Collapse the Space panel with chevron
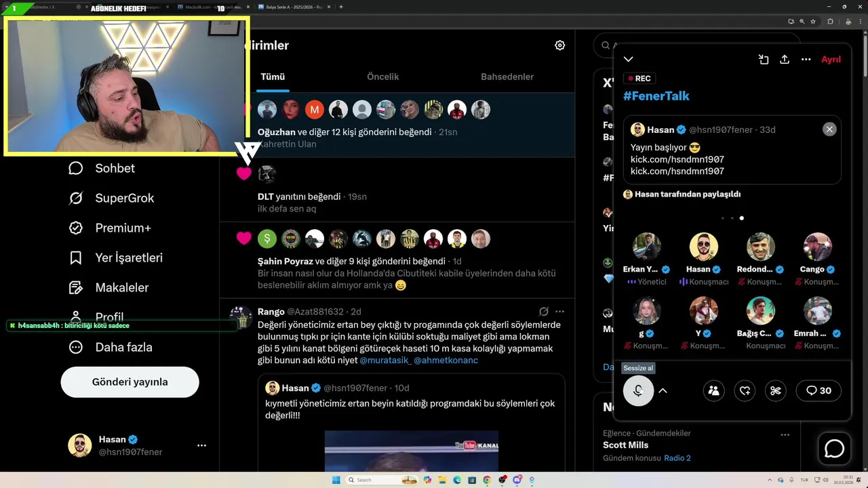The height and width of the screenshot is (488, 868). (629, 60)
